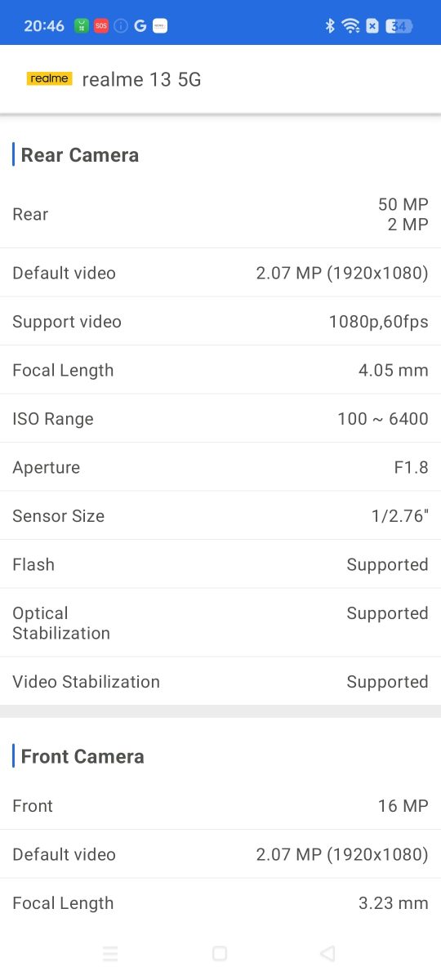The image size is (441, 980).
Task: Tap the Bluetooth status icon
Action: [x=330, y=26]
